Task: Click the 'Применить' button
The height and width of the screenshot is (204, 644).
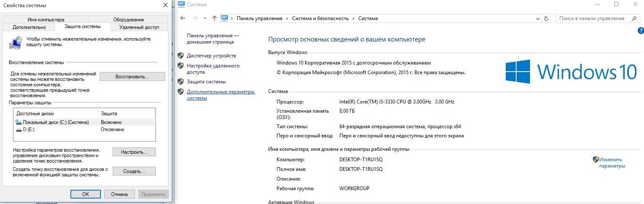Action: [153, 194]
